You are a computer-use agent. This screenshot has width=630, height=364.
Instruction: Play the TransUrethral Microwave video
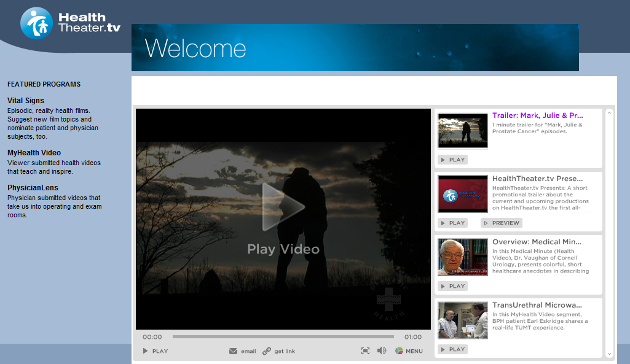(453, 349)
